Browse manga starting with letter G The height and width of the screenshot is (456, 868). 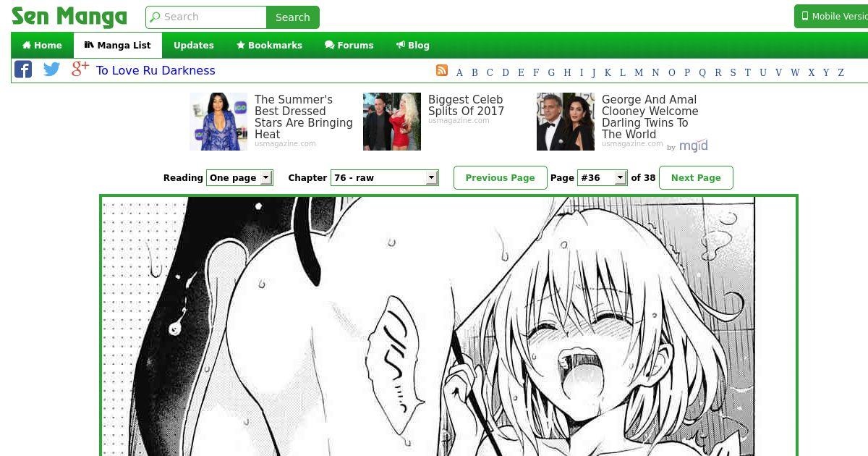click(x=551, y=72)
